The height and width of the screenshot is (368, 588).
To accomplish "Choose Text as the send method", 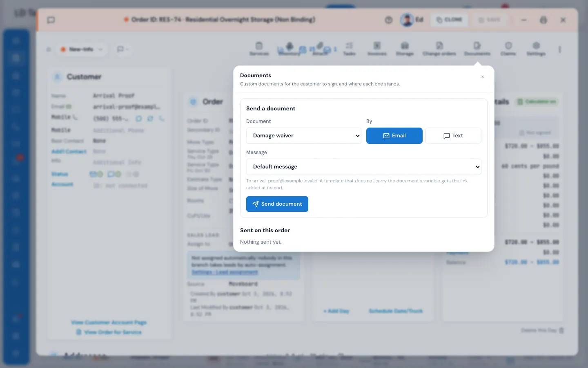I will pos(453,136).
